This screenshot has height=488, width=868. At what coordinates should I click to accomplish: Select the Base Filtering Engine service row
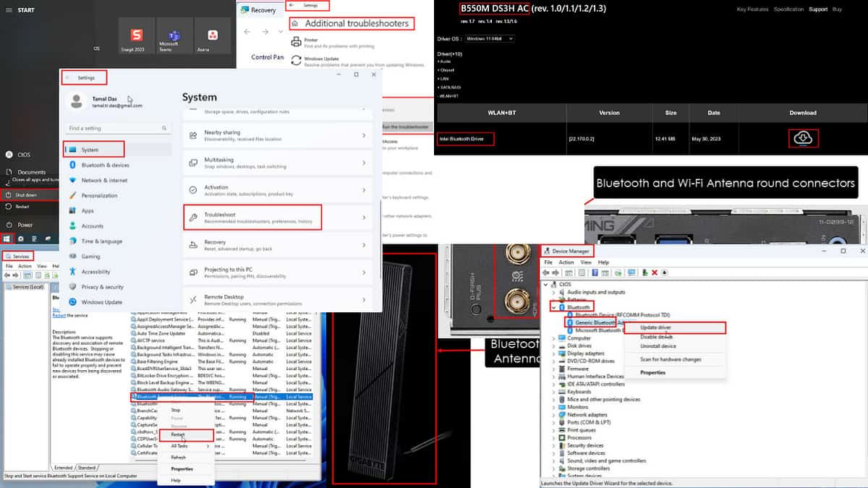coord(221,362)
